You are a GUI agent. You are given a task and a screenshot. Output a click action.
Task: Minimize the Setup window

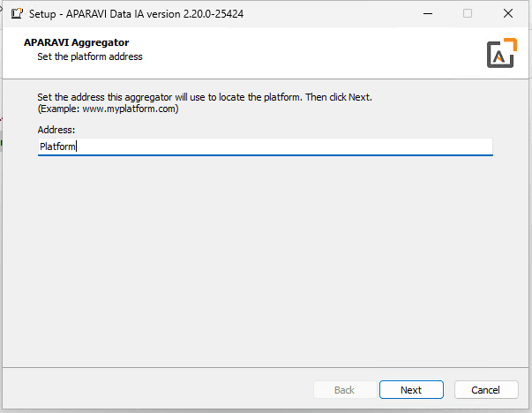click(428, 13)
